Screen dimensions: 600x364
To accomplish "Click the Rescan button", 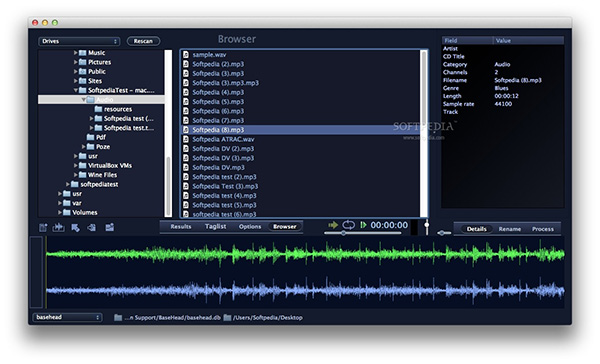I will pyautogui.click(x=143, y=41).
